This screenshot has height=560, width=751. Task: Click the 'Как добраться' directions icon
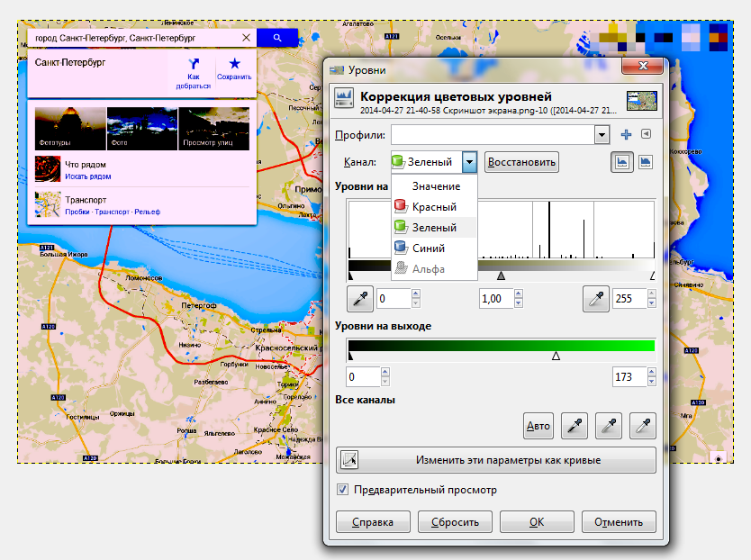click(194, 64)
